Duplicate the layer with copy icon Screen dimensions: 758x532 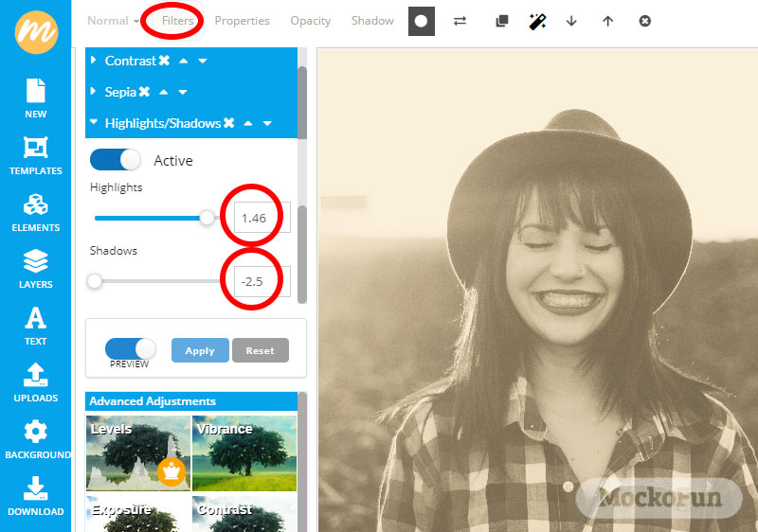click(502, 21)
